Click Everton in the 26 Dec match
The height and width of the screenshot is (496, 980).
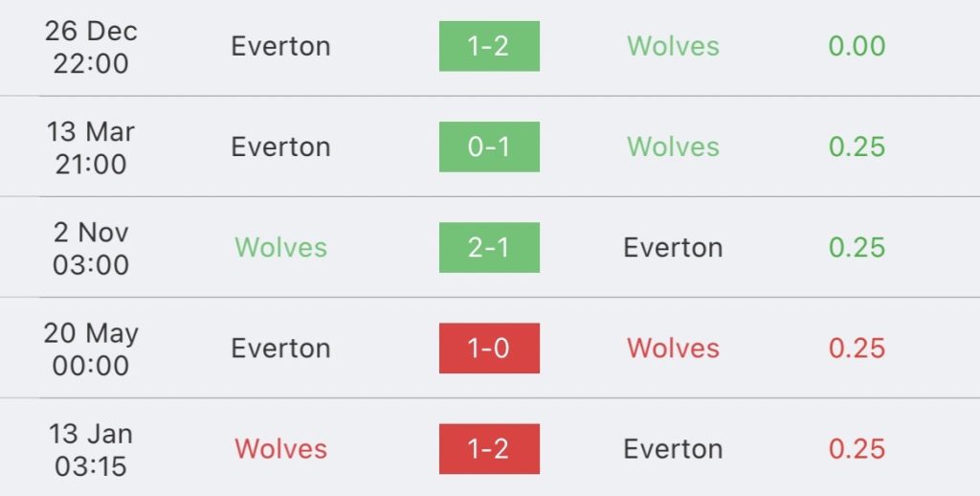point(280,46)
